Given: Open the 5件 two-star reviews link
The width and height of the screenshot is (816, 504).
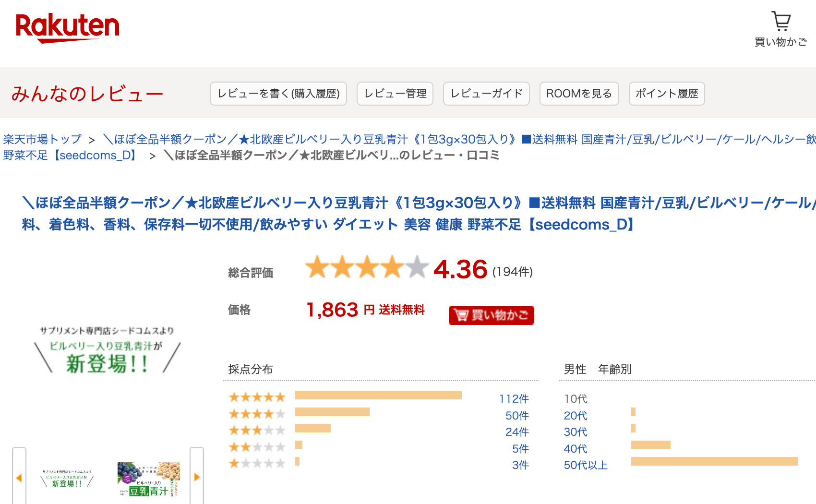Looking at the screenshot, I should click(x=520, y=449).
